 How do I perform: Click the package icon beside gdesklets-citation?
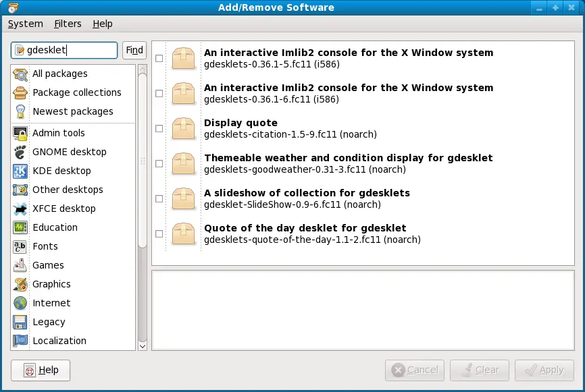point(182,128)
